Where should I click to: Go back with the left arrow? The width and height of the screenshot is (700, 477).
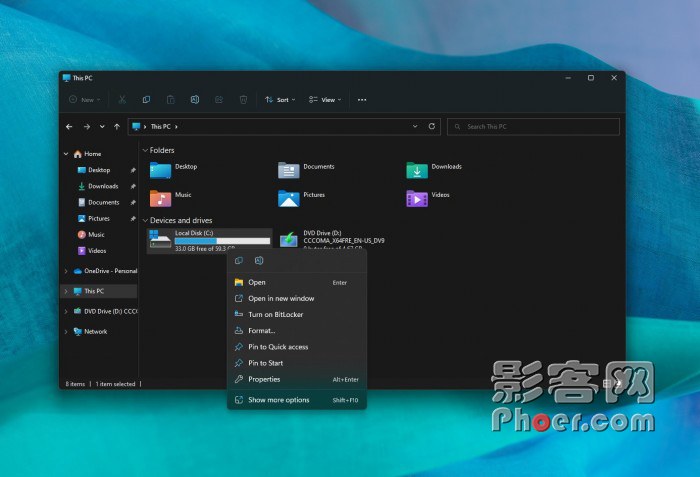pos(69,127)
